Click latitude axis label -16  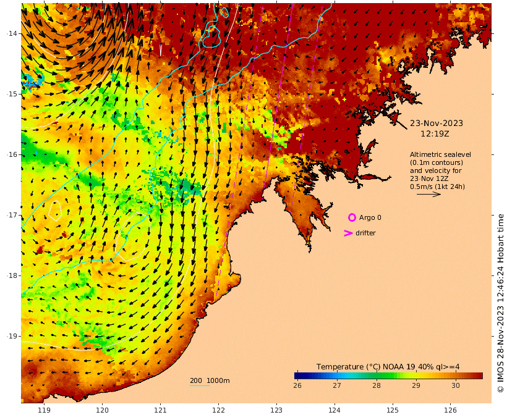(x=13, y=154)
